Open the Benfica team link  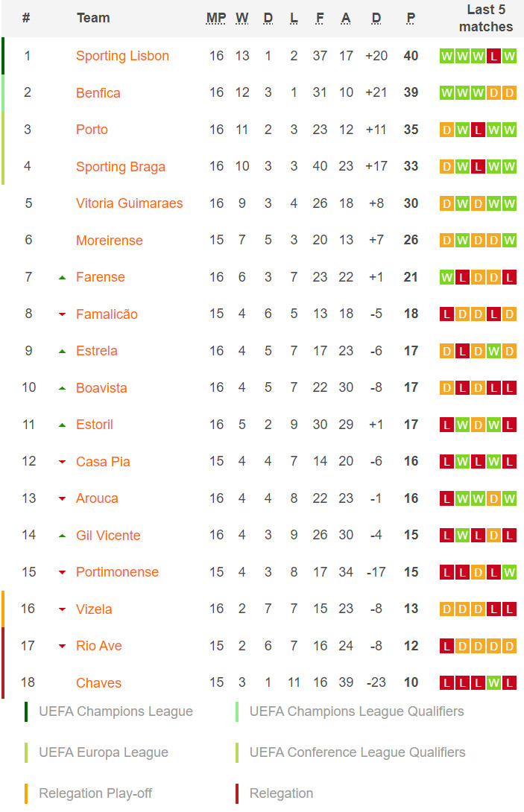tap(98, 93)
